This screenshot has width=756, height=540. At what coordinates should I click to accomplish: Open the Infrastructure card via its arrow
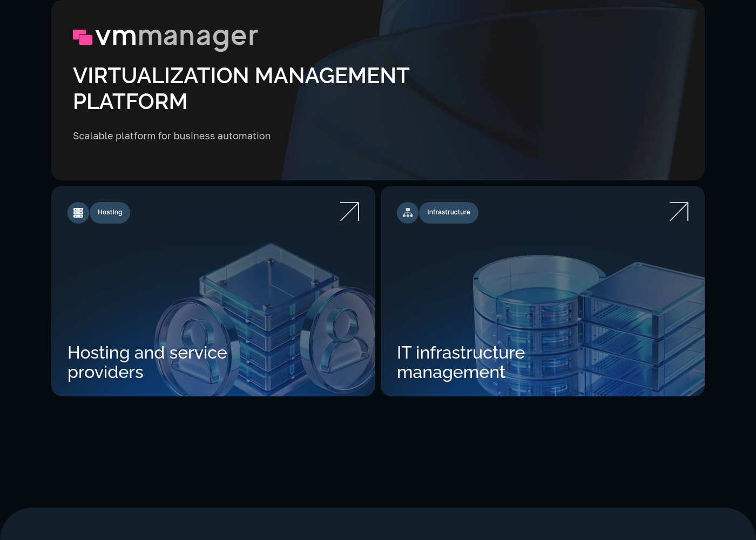point(679,212)
